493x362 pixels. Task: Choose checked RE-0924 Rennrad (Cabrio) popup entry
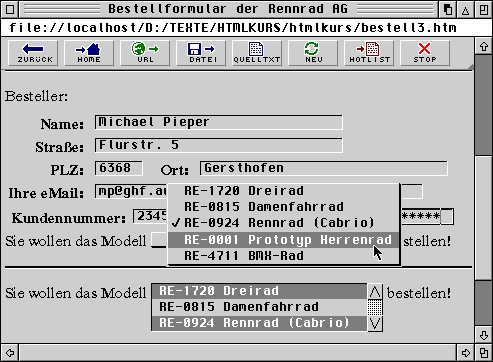[283, 223]
